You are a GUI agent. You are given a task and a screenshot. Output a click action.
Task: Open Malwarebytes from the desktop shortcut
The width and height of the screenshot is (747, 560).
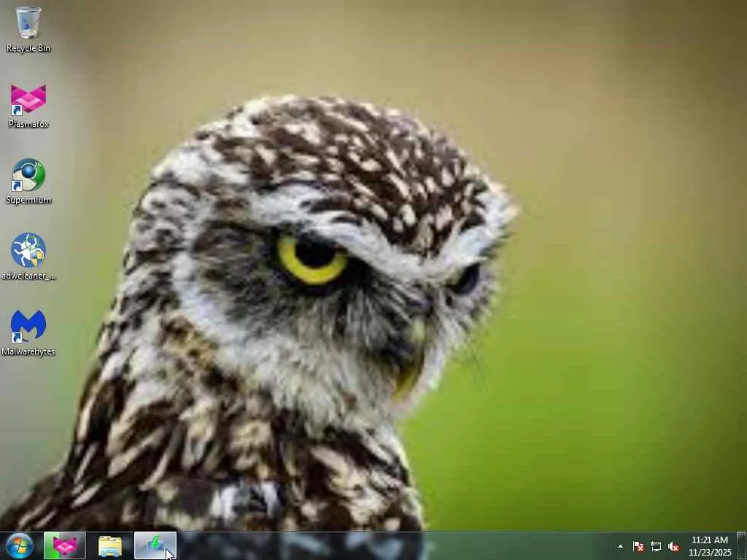point(28,332)
